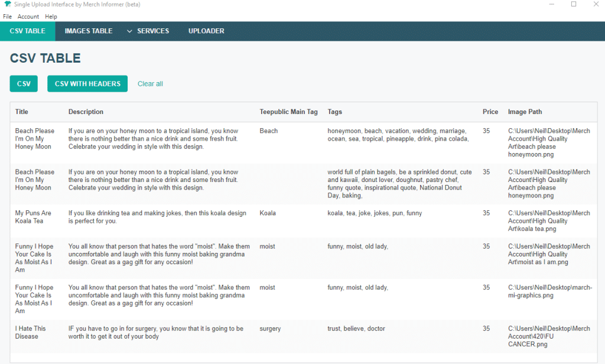This screenshot has width=605, height=364.
Task: Select the Price column header
Action: point(490,112)
